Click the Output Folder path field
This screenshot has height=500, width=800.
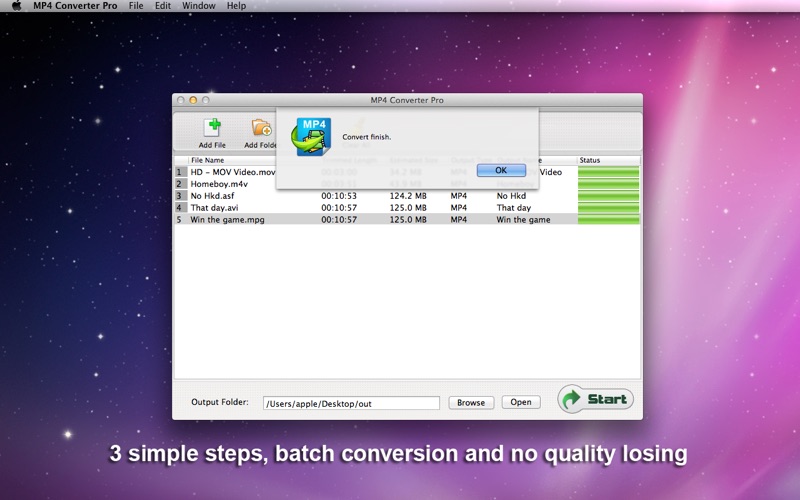coord(351,403)
